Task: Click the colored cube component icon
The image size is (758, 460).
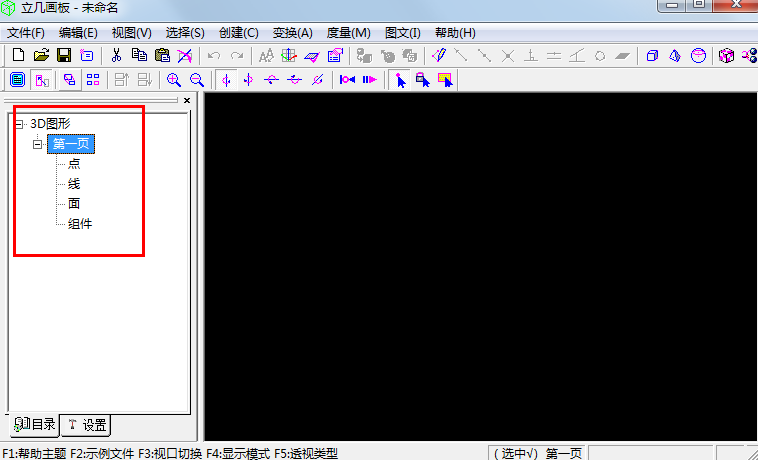Action: (x=726, y=56)
